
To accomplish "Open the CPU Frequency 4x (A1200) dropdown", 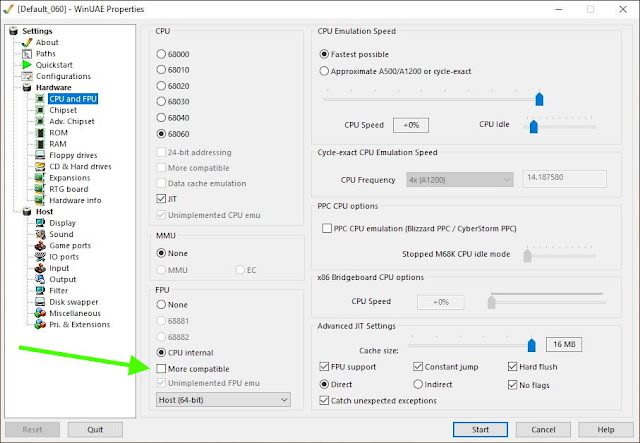I will click(x=460, y=180).
